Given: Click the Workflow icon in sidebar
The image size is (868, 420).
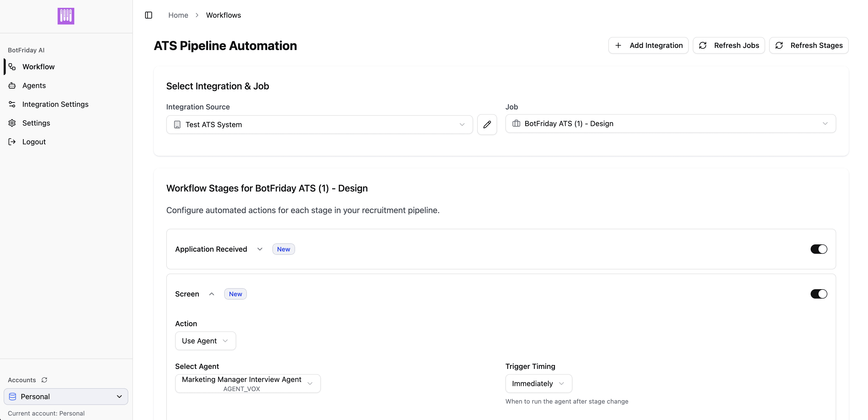Looking at the screenshot, I should pyautogui.click(x=12, y=67).
